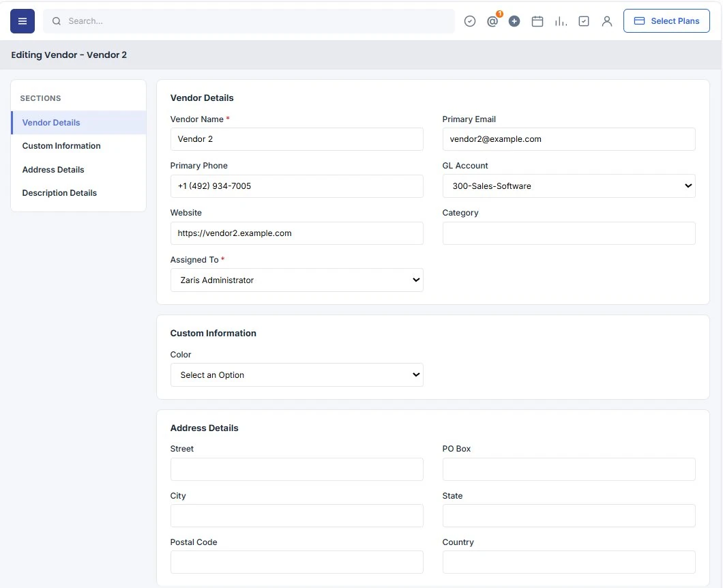The image size is (723, 588).
Task: Jump to Description Details section
Action: pyautogui.click(x=59, y=193)
